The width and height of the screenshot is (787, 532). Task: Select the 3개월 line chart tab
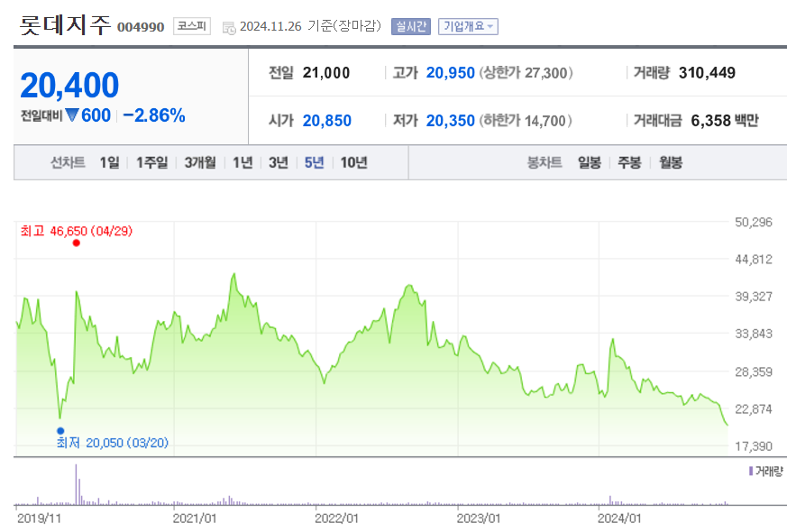click(x=200, y=162)
